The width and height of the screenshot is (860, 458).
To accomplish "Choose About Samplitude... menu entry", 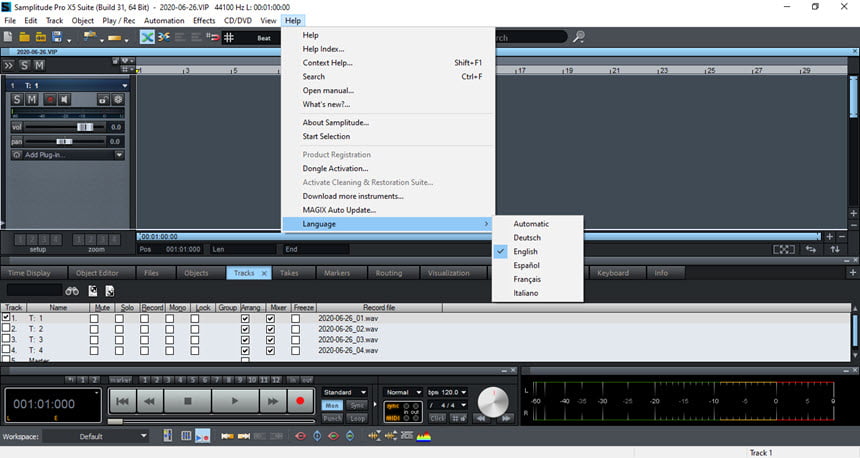I will coord(335,122).
